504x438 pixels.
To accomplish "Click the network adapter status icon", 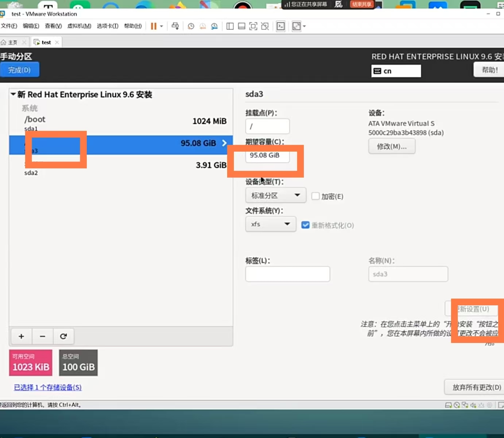I will pos(465,405).
